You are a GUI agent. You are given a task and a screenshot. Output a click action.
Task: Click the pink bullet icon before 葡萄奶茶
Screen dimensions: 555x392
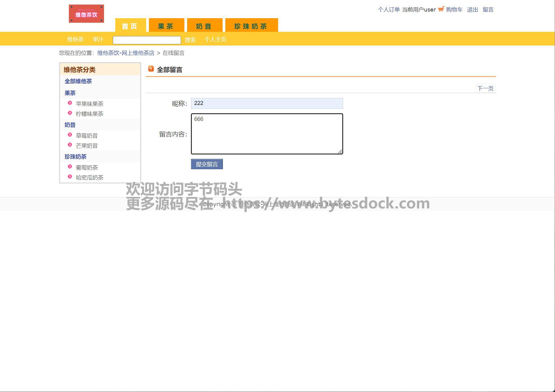tap(70, 167)
